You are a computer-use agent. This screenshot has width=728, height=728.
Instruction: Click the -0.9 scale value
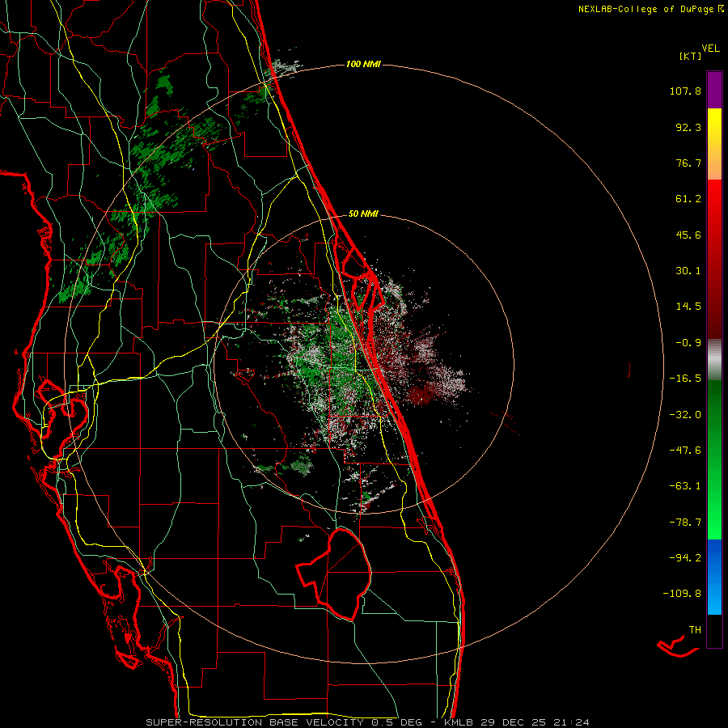click(x=688, y=343)
